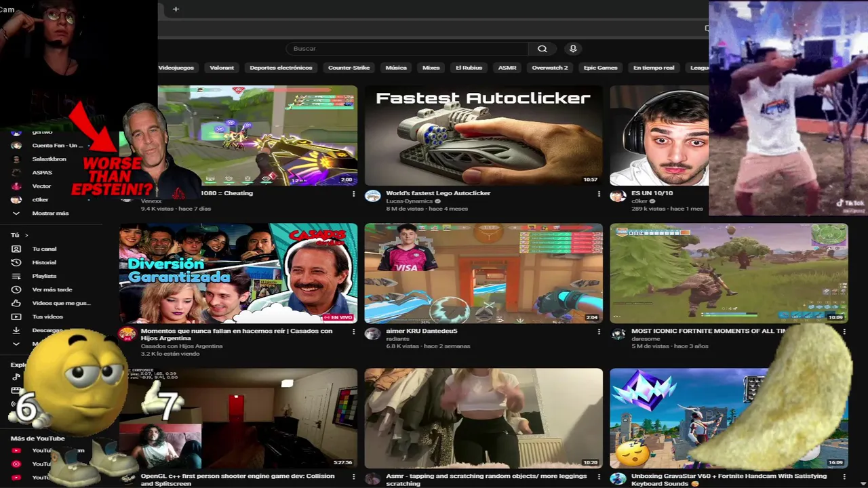Select the Mixes filter chip
Viewport: 868px width, 488px height.
click(x=431, y=68)
